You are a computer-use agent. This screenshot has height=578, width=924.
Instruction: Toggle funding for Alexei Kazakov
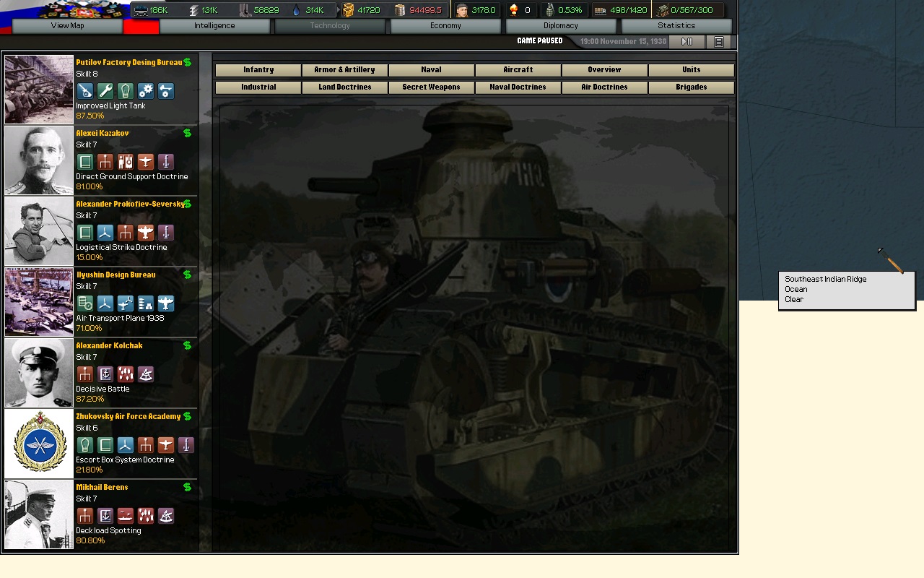[187, 133]
